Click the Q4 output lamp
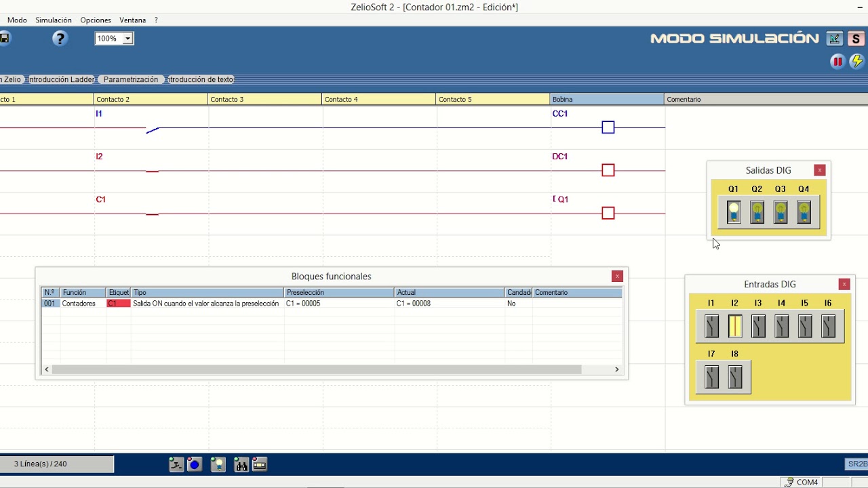 pyautogui.click(x=804, y=211)
